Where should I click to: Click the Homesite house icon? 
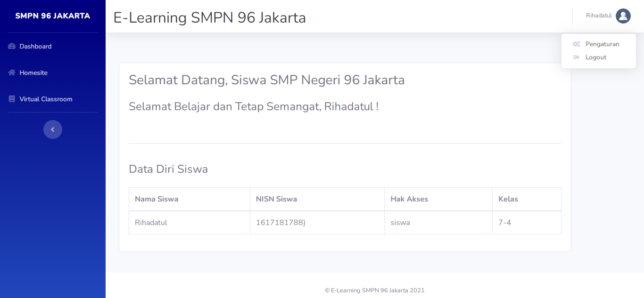(x=12, y=72)
